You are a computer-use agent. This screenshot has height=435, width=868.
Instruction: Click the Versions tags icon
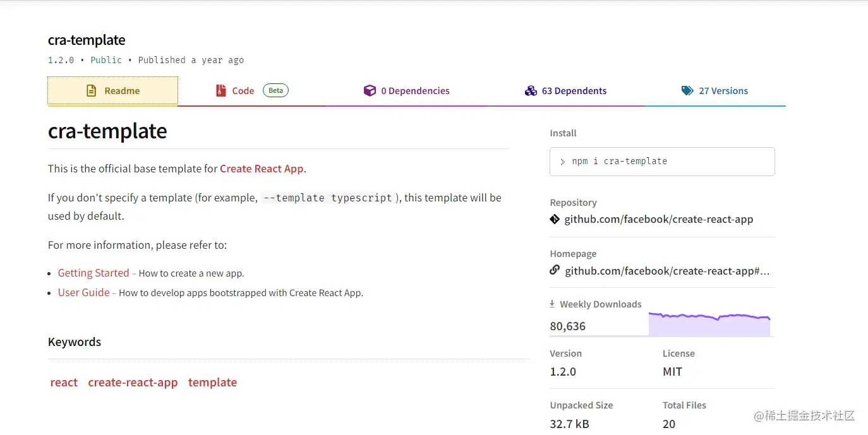(x=687, y=91)
